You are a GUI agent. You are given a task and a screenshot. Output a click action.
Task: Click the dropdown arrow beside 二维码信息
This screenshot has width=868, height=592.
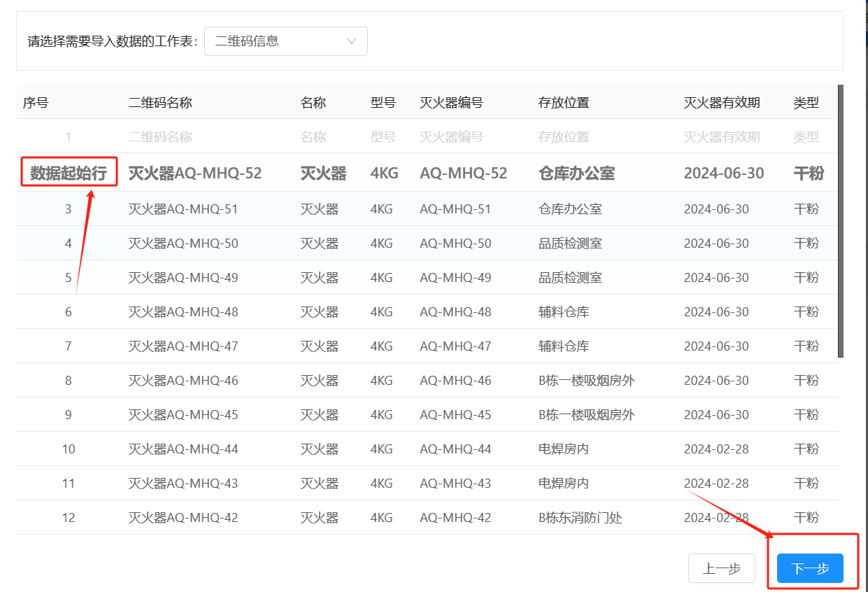pyautogui.click(x=352, y=41)
